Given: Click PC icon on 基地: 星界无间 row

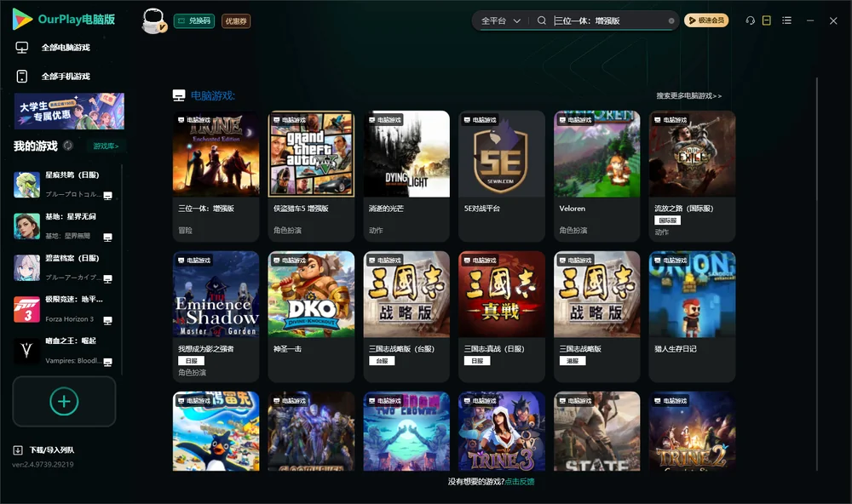Looking at the screenshot, I should click(x=107, y=238).
